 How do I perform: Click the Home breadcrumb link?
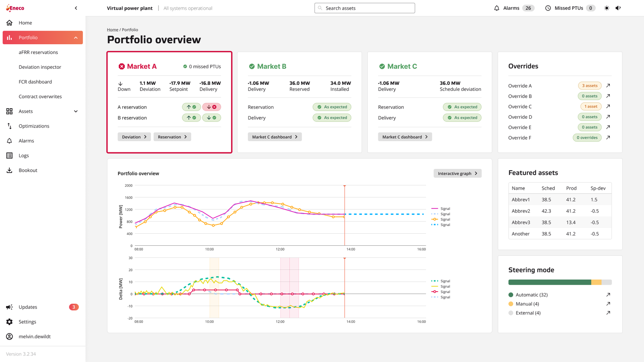pyautogui.click(x=112, y=30)
